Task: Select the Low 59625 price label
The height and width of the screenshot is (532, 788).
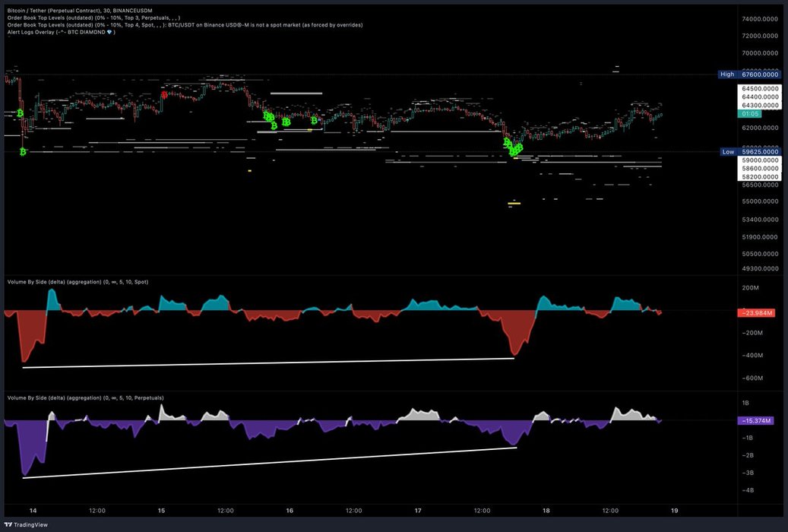Action: (x=751, y=152)
